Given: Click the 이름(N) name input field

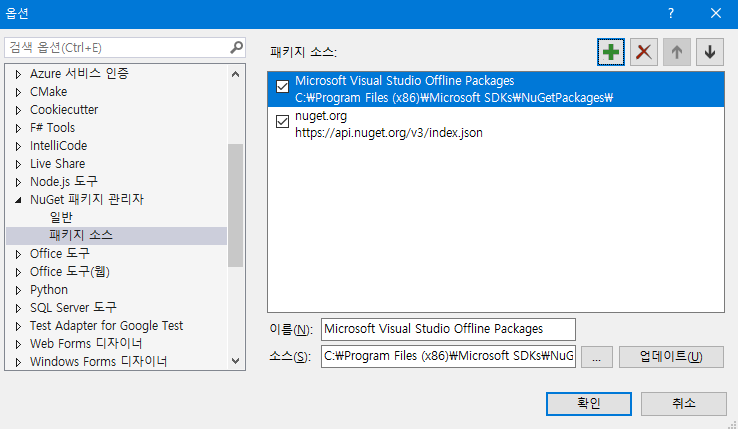Looking at the screenshot, I should [448, 329].
